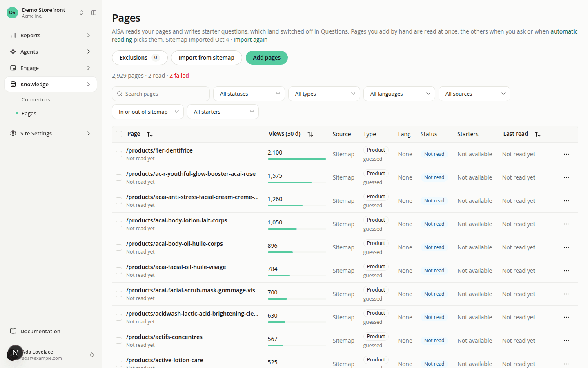Expand the Site Settings menu
588x368 pixels.
tap(51, 133)
